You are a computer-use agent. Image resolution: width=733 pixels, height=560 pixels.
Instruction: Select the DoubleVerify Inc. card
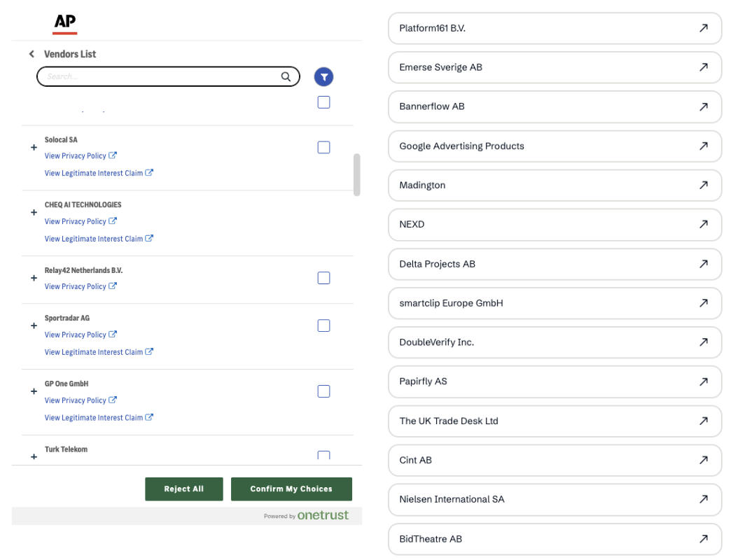555,342
